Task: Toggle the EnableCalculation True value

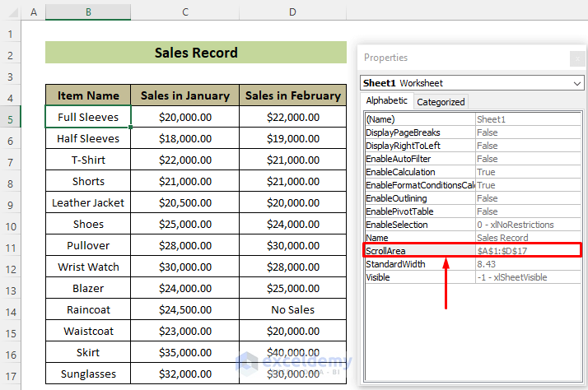Action: click(527, 172)
